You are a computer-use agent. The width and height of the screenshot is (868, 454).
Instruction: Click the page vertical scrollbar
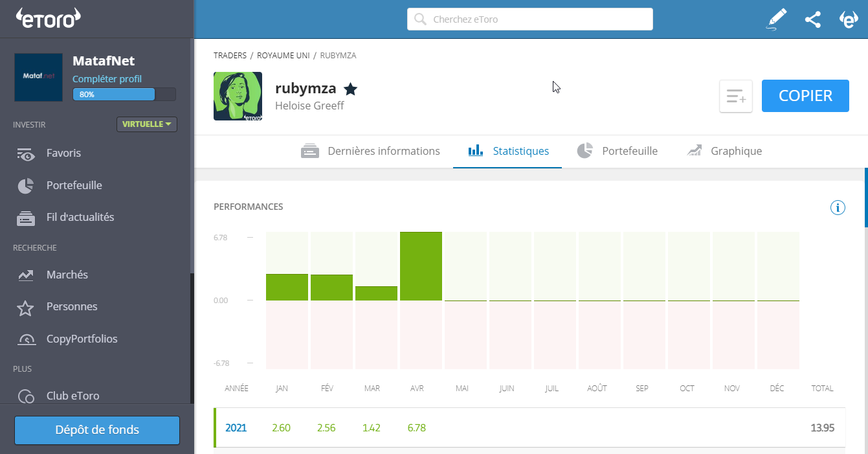866,198
